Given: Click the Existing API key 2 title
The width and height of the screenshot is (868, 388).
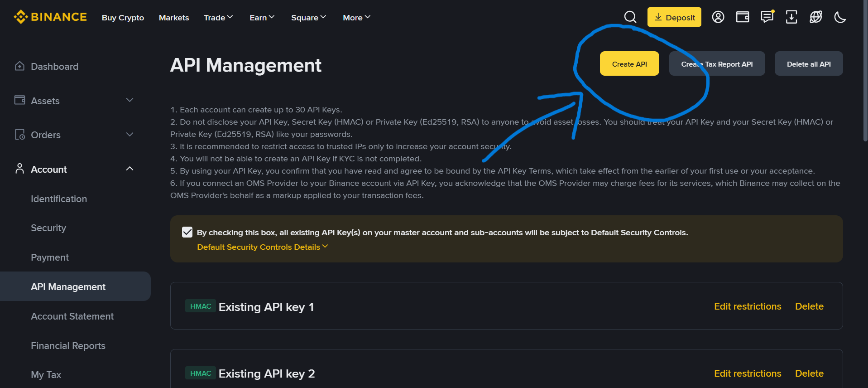Looking at the screenshot, I should [x=267, y=373].
